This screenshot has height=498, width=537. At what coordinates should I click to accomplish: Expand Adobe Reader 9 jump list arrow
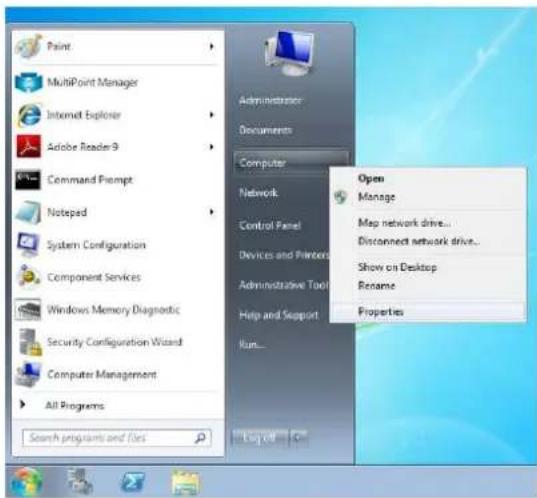coord(212,147)
